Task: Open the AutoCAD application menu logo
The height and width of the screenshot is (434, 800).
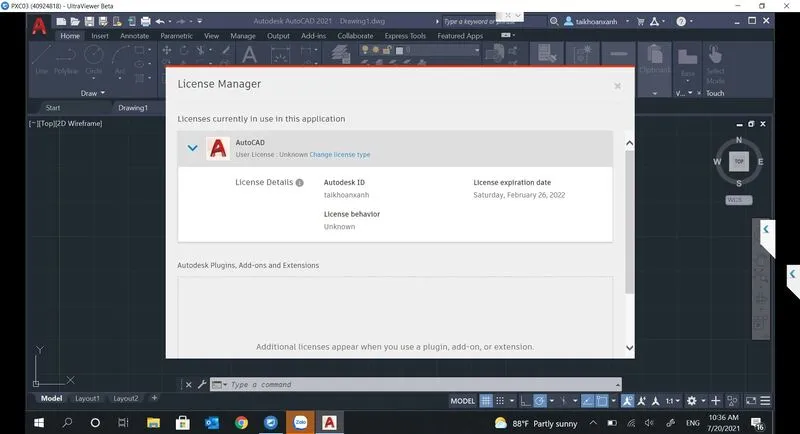Action: pos(39,26)
